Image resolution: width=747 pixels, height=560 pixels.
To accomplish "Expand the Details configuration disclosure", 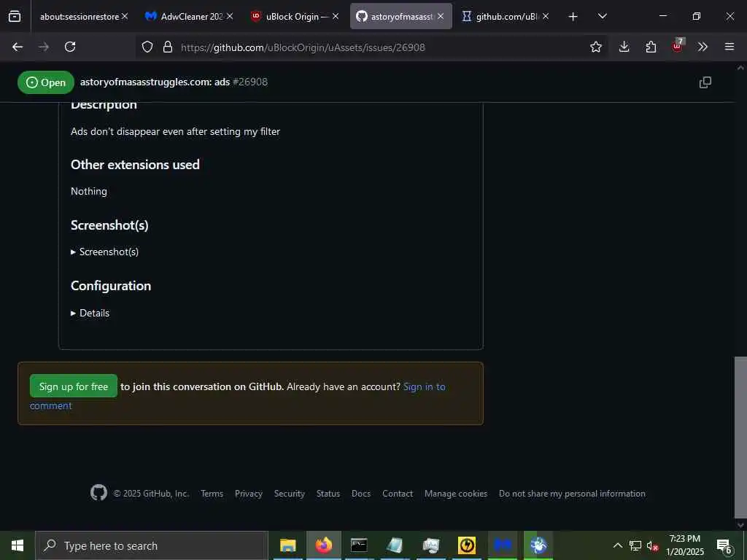I will click(x=90, y=314).
